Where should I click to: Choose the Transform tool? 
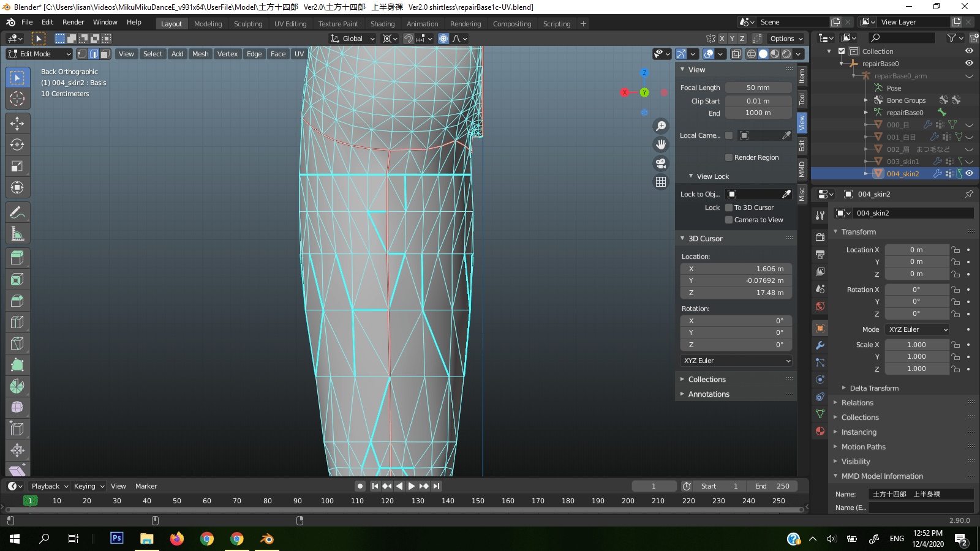(17, 187)
